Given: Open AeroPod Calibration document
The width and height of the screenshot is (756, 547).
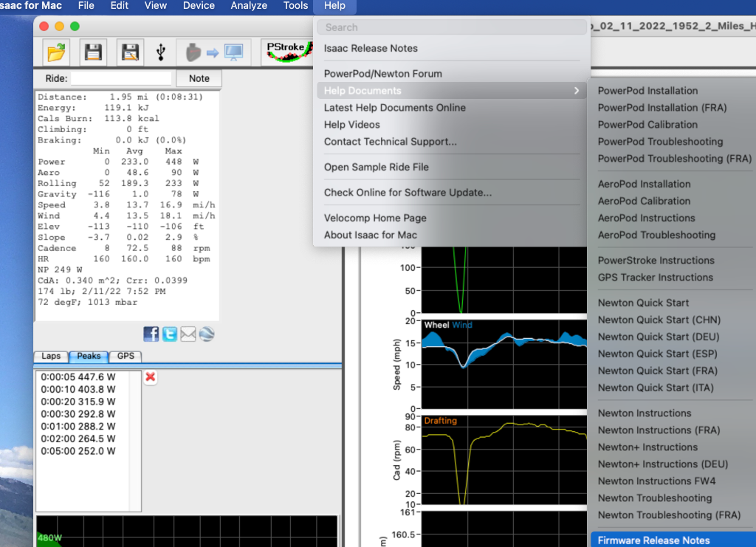Looking at the screenshot, I should point(644,201).
